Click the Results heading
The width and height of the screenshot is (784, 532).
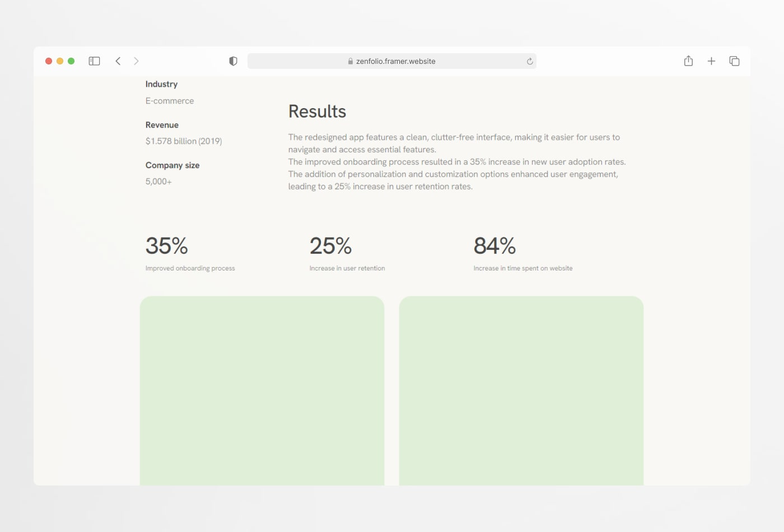point(317,111)
